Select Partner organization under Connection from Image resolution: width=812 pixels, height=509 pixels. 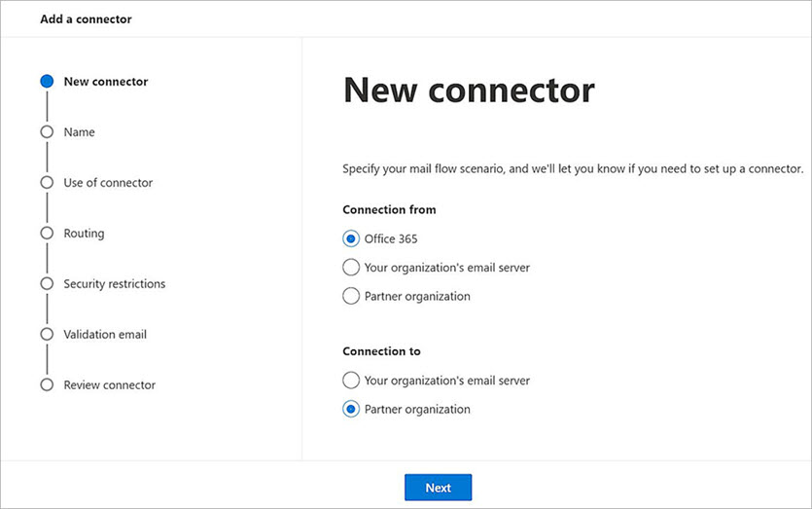tap(351, 296)
